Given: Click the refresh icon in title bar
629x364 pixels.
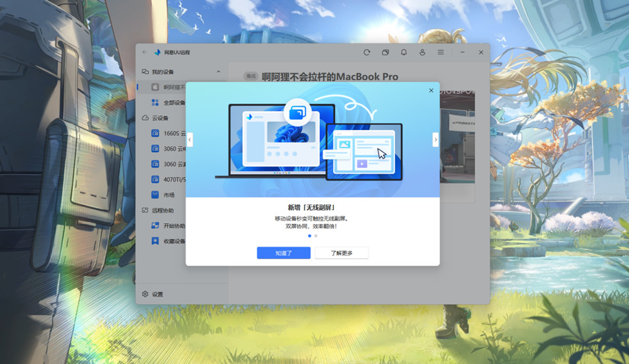Looking at the screenshot, I should pyautogui.click(x=367, y=53).
